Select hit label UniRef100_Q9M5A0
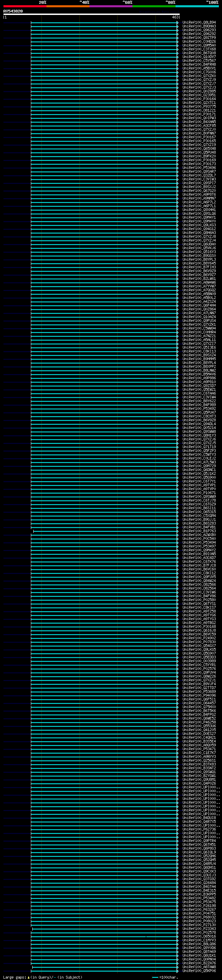 (199, 45)
